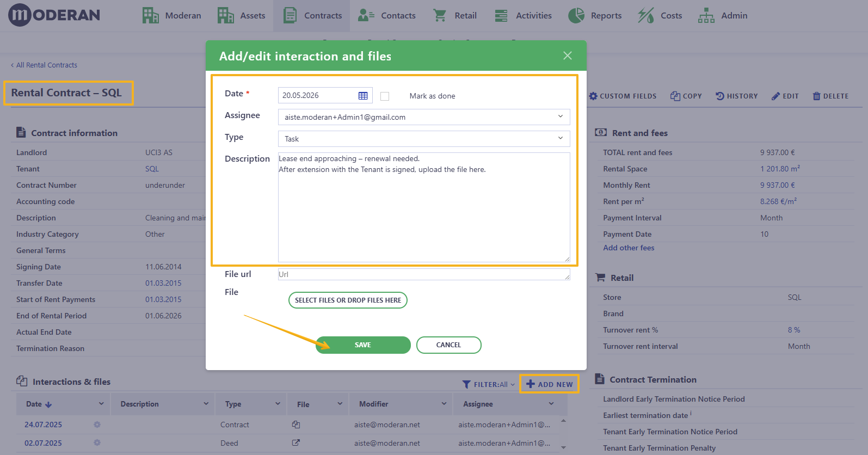Open the Type column dropdown chevron
The image size is (868, 455).
click(278, 404)
